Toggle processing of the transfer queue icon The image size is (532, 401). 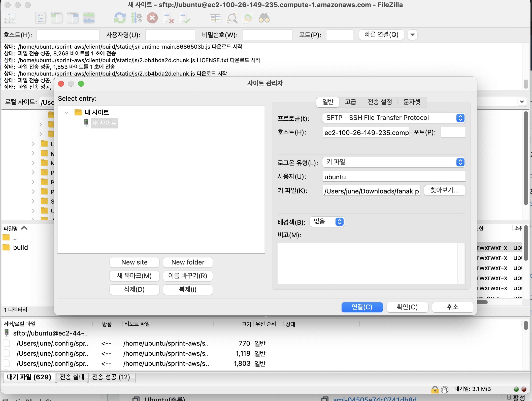click(x=136, y=18)
